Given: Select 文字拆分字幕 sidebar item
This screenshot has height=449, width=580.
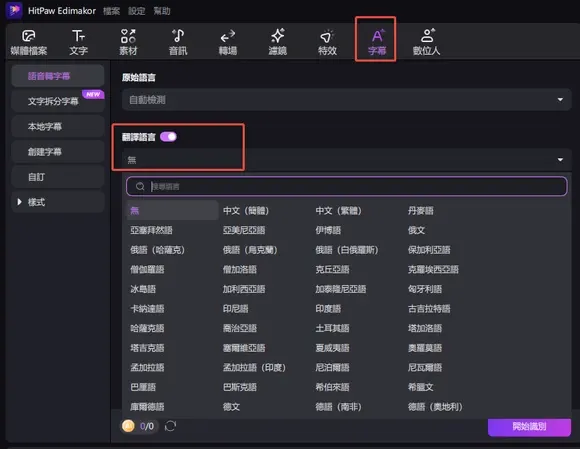Looking at the screenshot, I should (58, 101).
